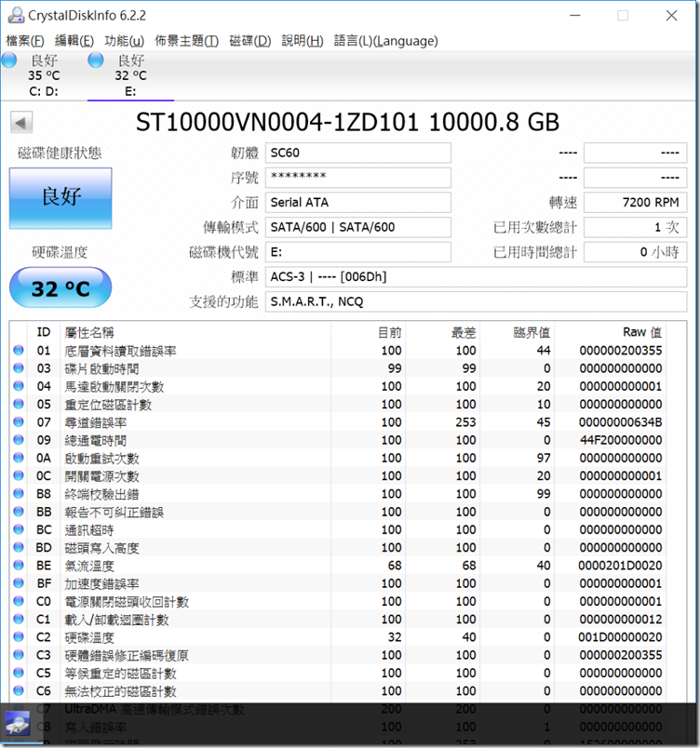The image size is (700, 748).
Task: Click the firmware field showing SC60
Action: [357, 154]
